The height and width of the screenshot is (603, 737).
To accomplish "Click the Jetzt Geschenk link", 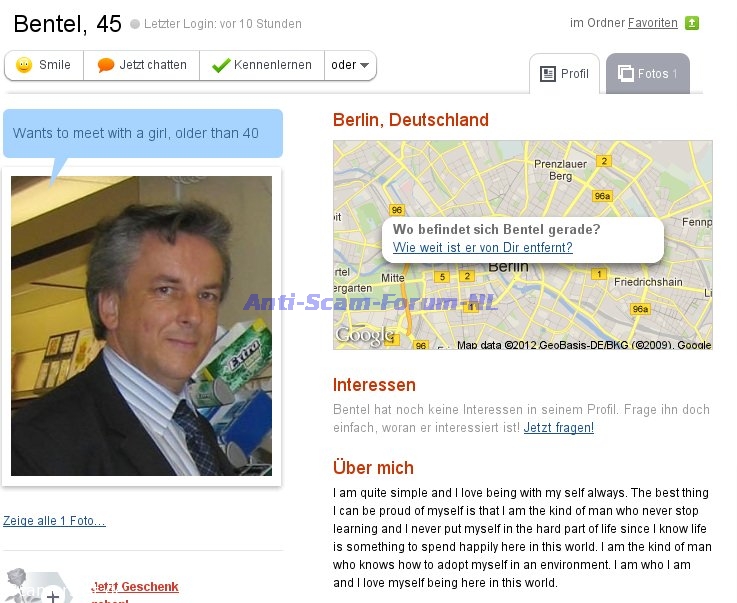I will (x=134, y=587).
